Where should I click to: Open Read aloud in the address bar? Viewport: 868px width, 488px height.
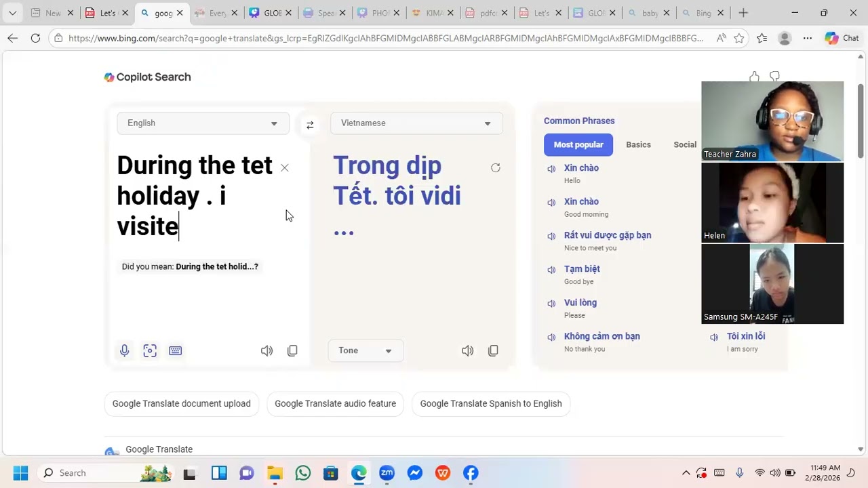pos(720,38)
